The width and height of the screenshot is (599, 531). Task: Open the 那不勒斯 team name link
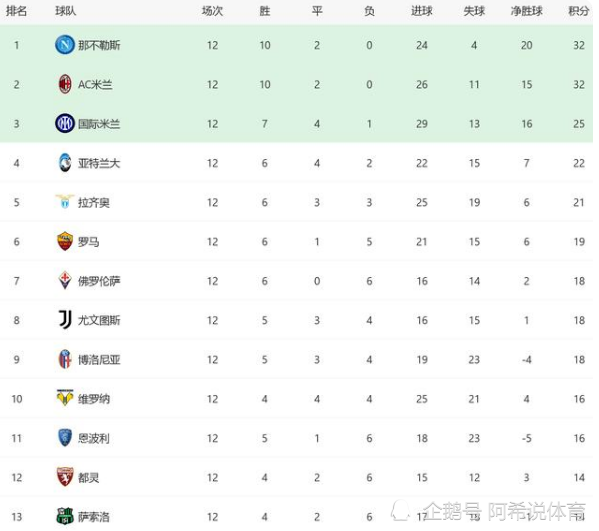[99, 45]
